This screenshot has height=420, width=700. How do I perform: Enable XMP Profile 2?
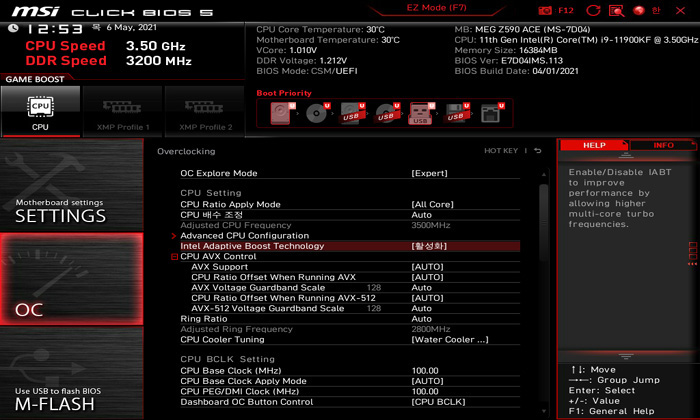pos(204,110)
